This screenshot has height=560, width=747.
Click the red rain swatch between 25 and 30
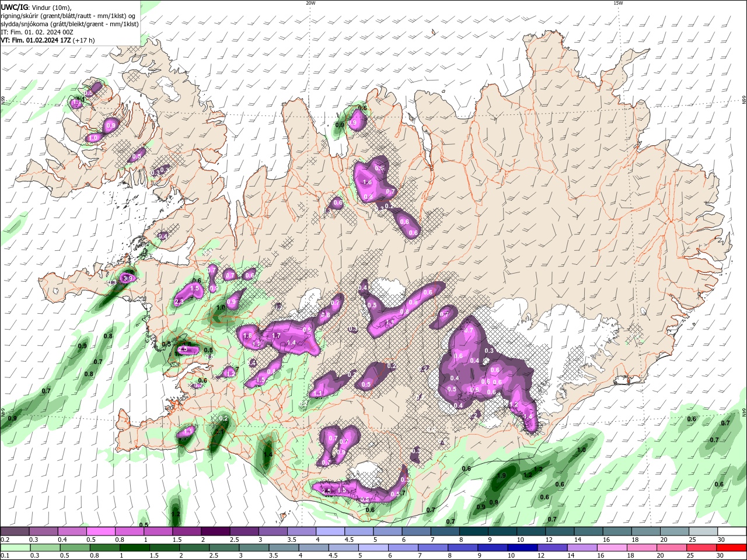point(702,548)
